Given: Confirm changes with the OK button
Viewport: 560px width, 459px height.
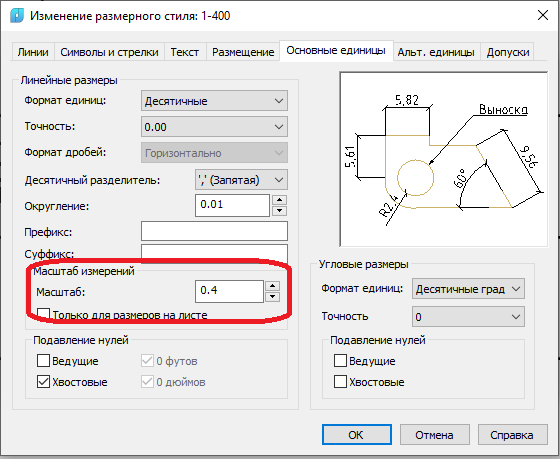Looking at the screenshot, I should pyautogui.click(x=357, y=435).
